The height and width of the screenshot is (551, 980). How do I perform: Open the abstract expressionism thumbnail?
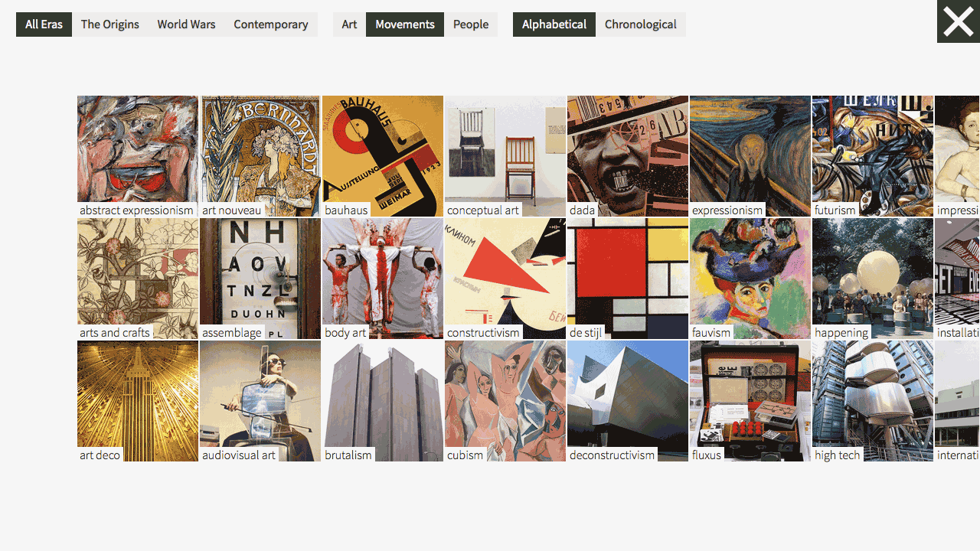click(138, 156)
